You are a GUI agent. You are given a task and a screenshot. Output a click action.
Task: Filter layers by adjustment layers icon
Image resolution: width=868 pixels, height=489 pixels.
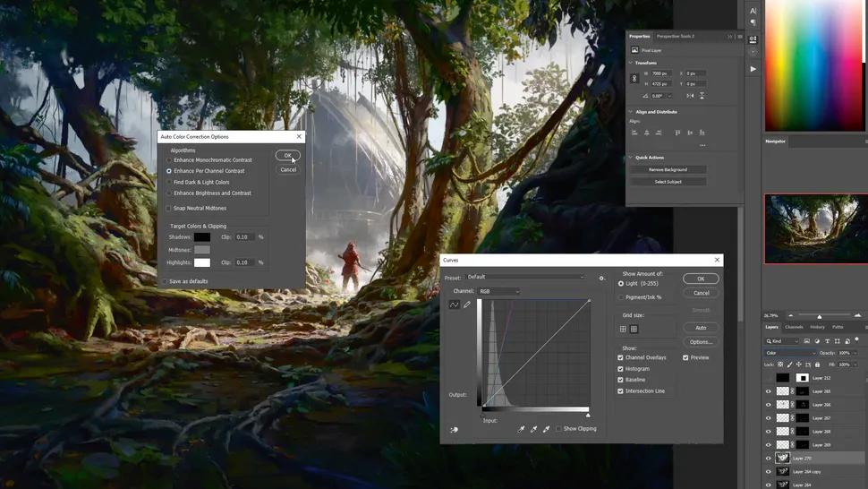[817, 341]
